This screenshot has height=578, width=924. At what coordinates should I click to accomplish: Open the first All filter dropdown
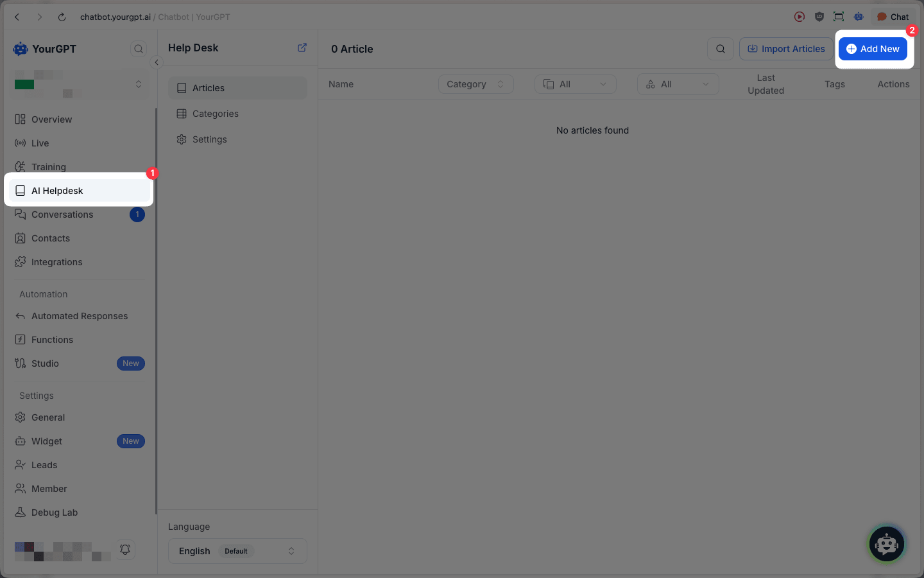coord(575,84)
